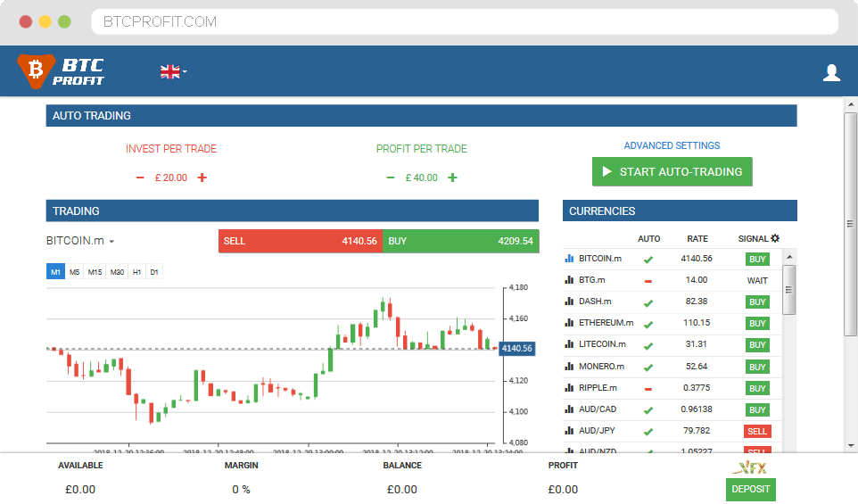Screen dimensions: 858x504
Task: Click the red SELL 4140.56 button
Action: (x=301, y=242)
